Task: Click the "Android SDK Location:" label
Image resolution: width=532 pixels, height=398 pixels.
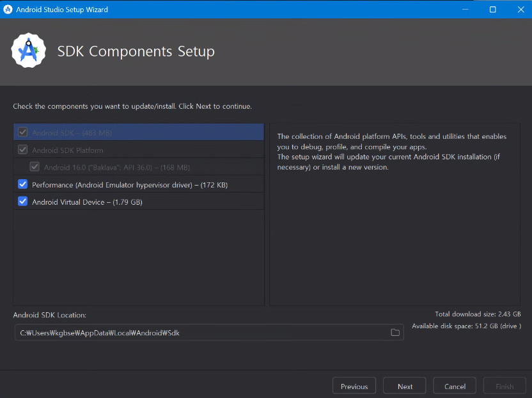Action: point(49,315)
